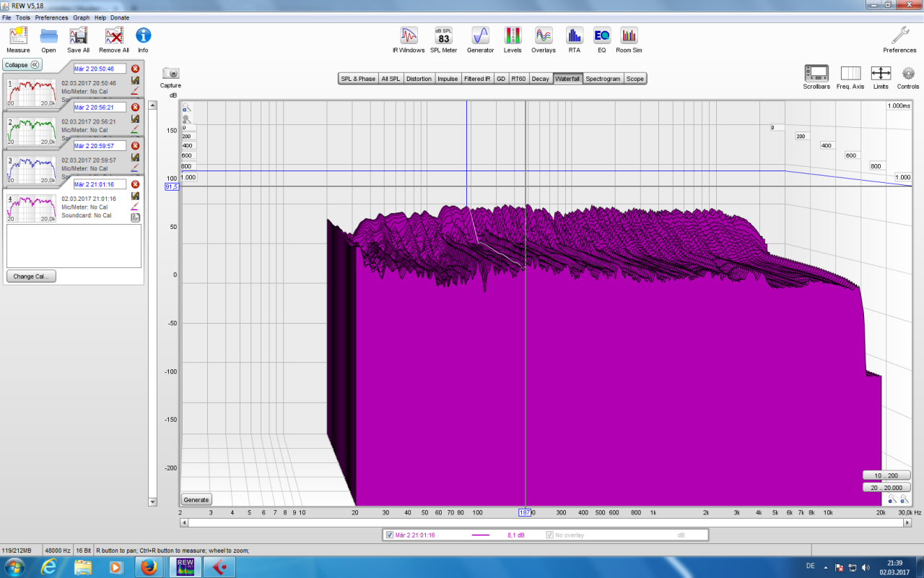Open graph Limits dialog
Image resolution: width=924 pixels, height=578 pixels.
point(881,73)
